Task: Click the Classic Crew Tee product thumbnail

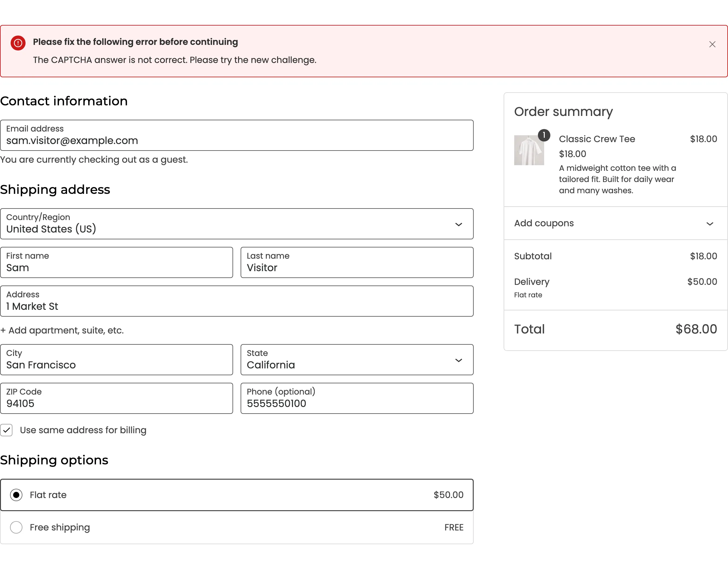Action: click(529, 150)
